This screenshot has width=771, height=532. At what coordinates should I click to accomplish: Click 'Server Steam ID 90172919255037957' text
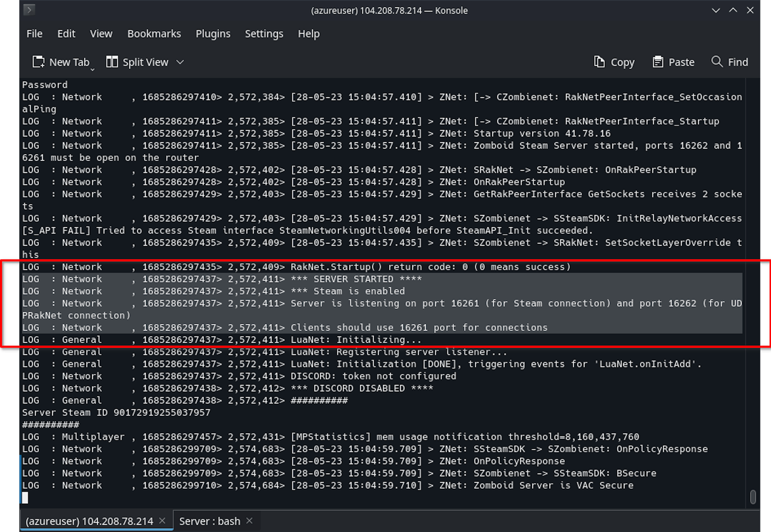pyautogui.click(x=116, y=412)
